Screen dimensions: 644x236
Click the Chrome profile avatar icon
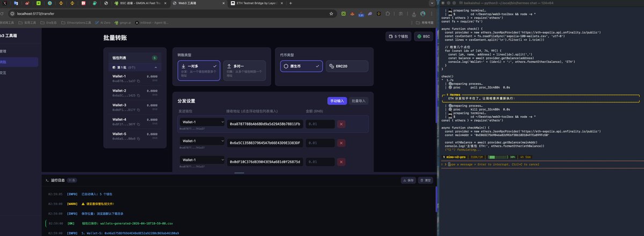pos(423,13)
